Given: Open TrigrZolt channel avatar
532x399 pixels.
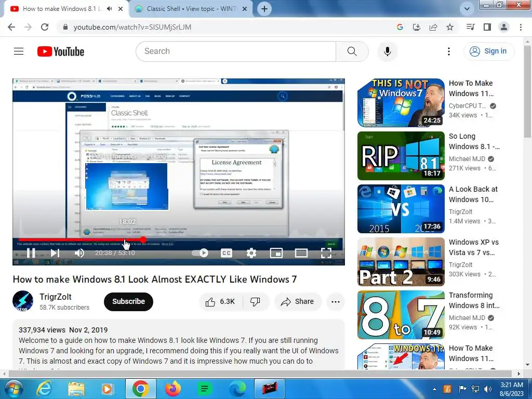Looking at the screenshot, I should coord(23,301).
